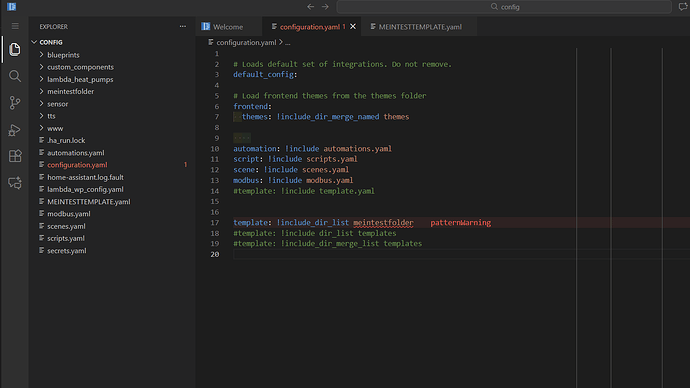Click the VS Code logo icon
Image resolution: width=690 pixels, height=388 pixels.
pyautogui.click(x=12, y=7)
